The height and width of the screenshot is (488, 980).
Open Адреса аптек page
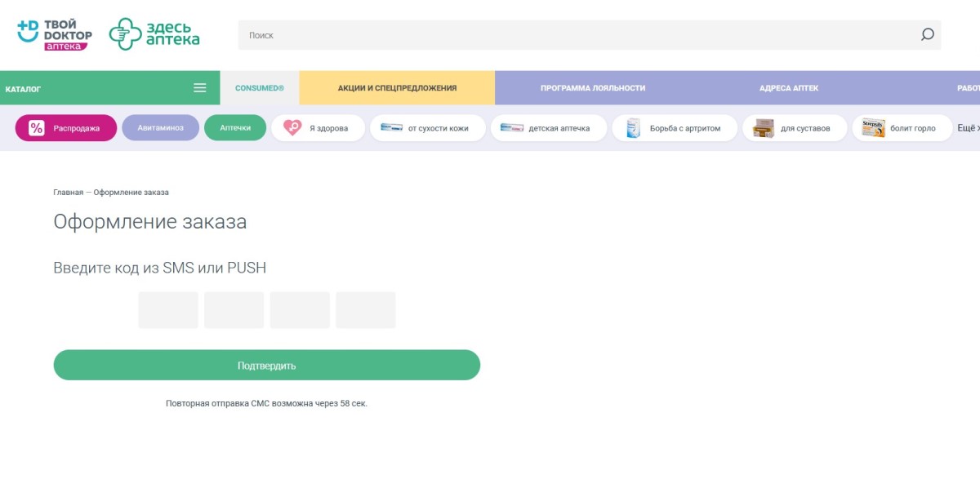[788, 88]
